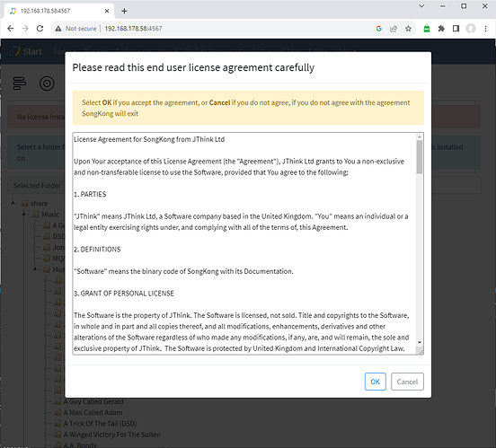Maximize the browser window
Viewport: 496px width, 448px height.
pyautogui.click(x=464, y=6)
